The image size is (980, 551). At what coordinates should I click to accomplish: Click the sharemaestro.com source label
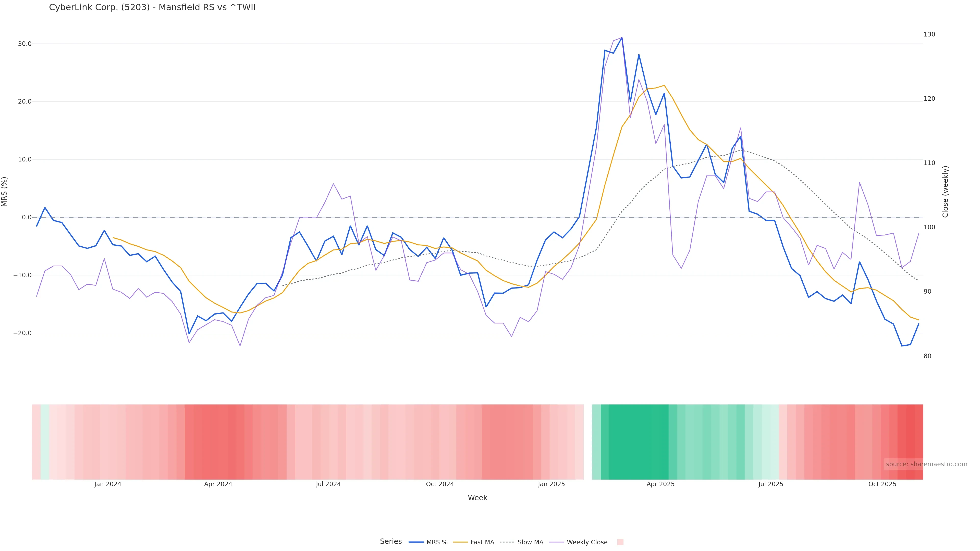926,464
